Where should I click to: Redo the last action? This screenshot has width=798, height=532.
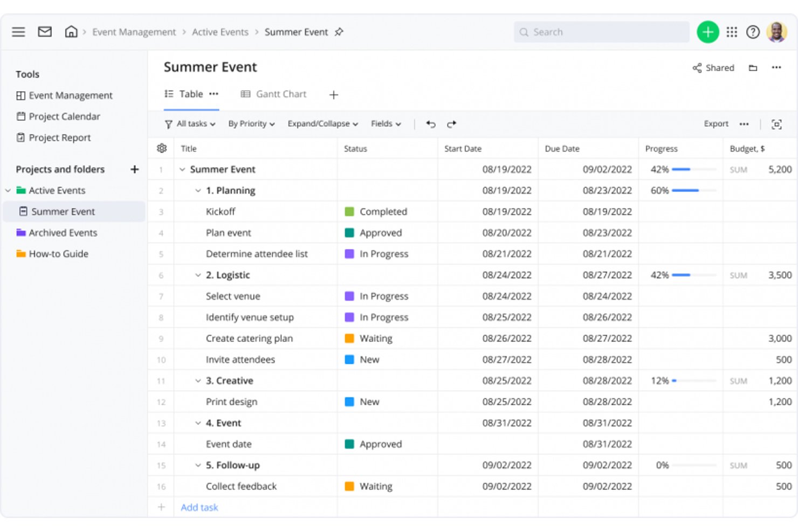tap(451, 124)
